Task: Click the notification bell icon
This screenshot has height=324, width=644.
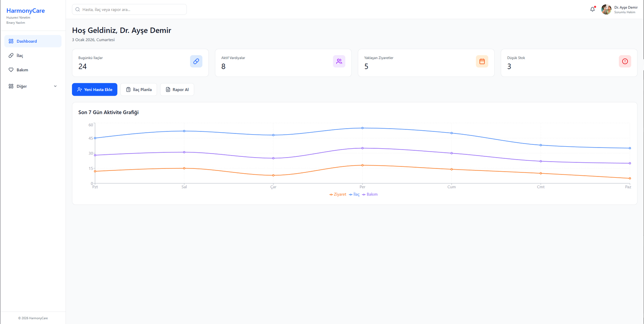Action: click(x=592, y=9)
